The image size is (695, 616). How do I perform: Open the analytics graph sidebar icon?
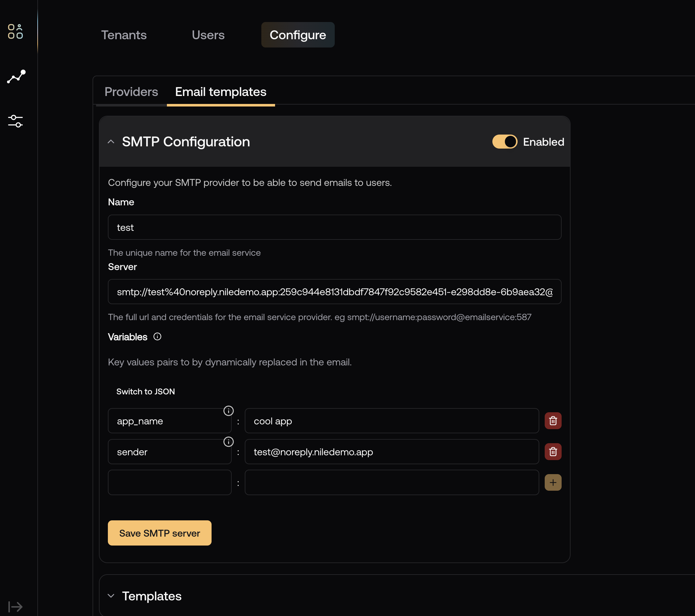16,77
